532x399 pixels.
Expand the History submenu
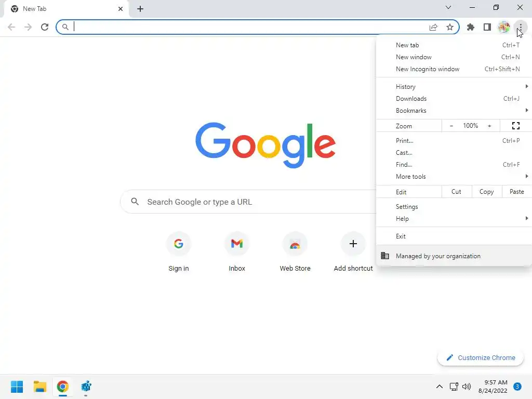[454, 87]
